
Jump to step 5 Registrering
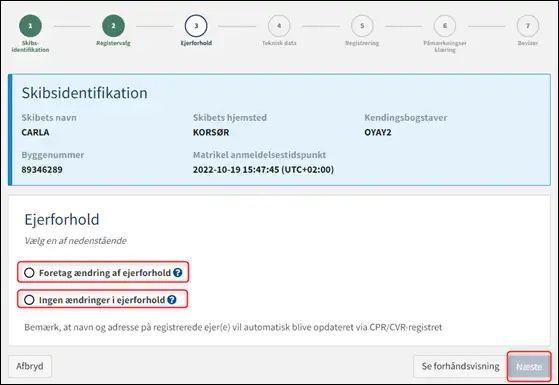[x=362, y=26]
